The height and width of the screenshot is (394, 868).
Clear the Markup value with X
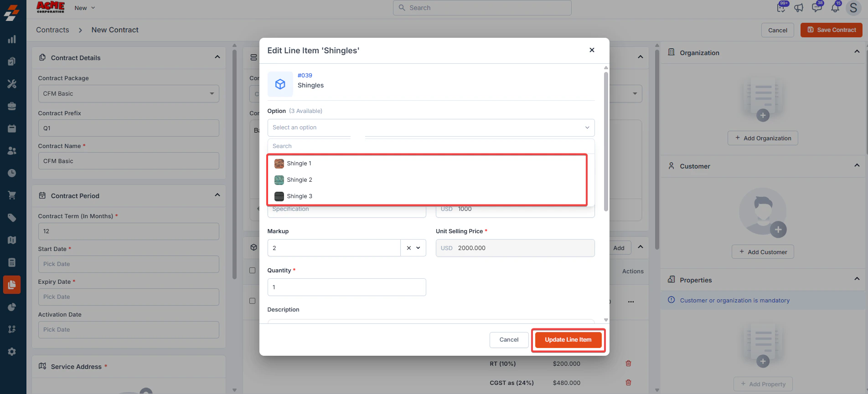408,248
